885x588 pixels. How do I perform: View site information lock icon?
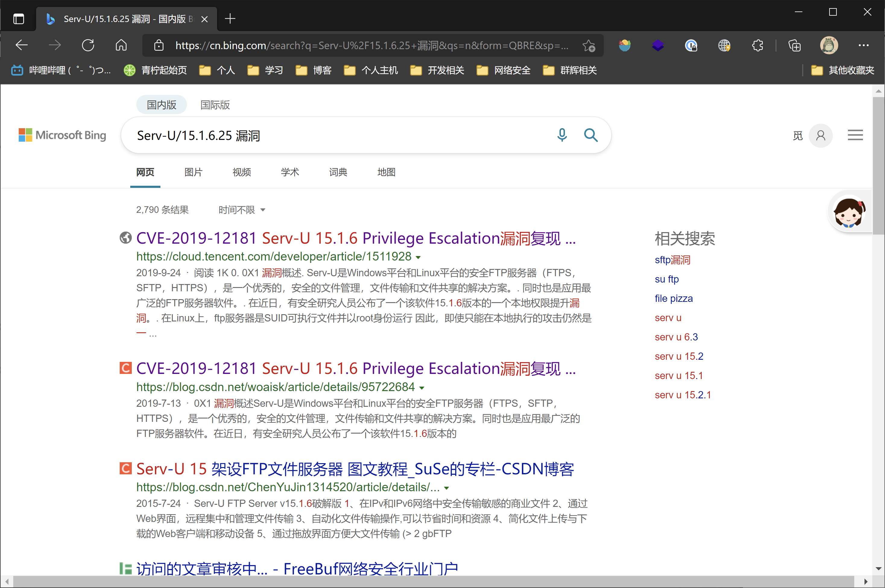click(x=159, y=45)
